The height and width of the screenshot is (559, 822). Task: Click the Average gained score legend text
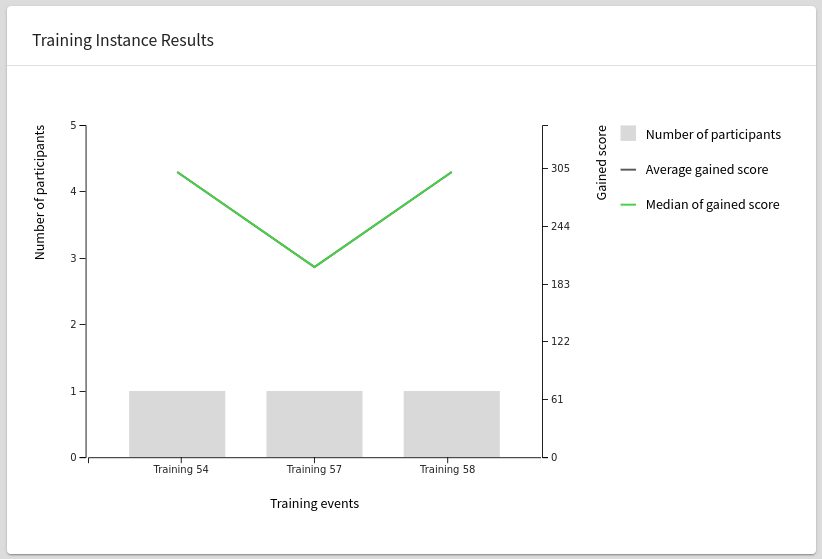(707, 169)
